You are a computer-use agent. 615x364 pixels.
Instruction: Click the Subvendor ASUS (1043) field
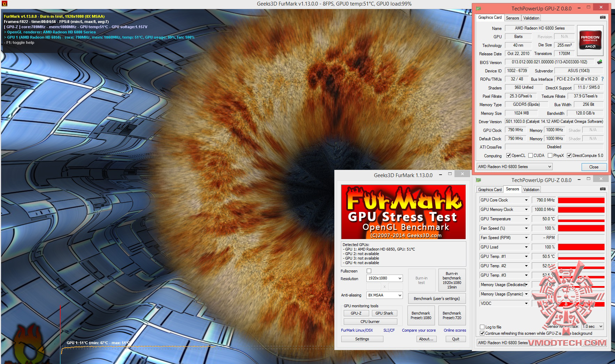click(x=579, y=71)
